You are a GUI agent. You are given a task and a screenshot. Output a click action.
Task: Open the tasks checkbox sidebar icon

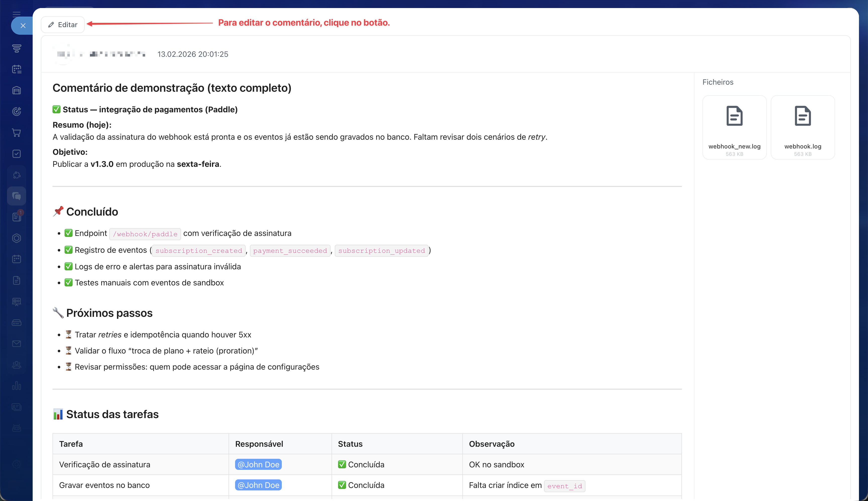pyautogui.click(x=17, y=154)
